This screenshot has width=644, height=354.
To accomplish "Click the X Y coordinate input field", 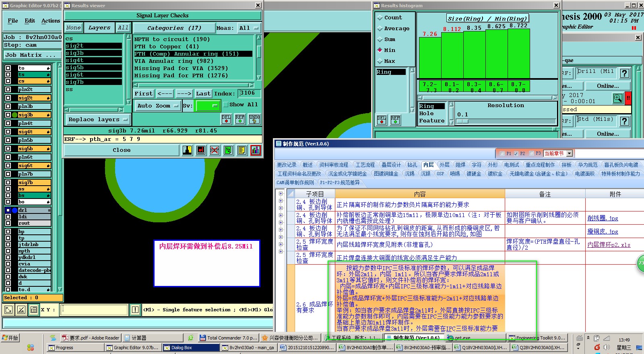I will pyautogui.click(x=94, y=310).
